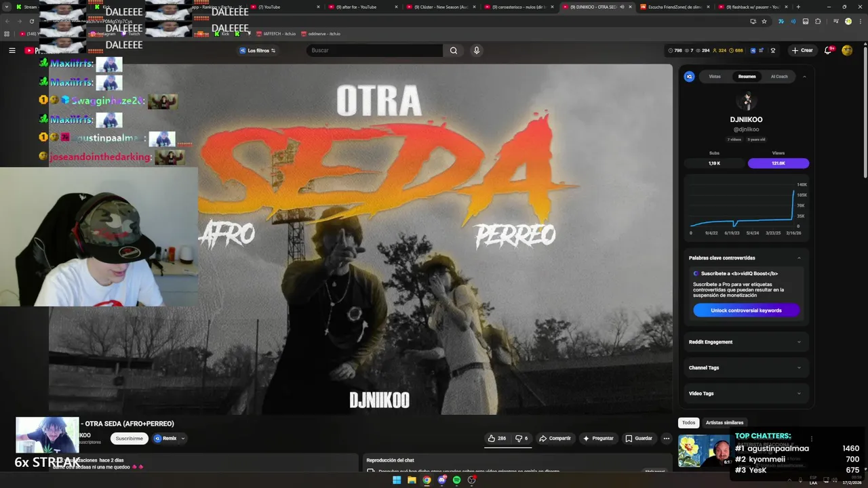The image size is (868, 488).
Task: Expand Reddit Engagement section
Action: [746, 342]
